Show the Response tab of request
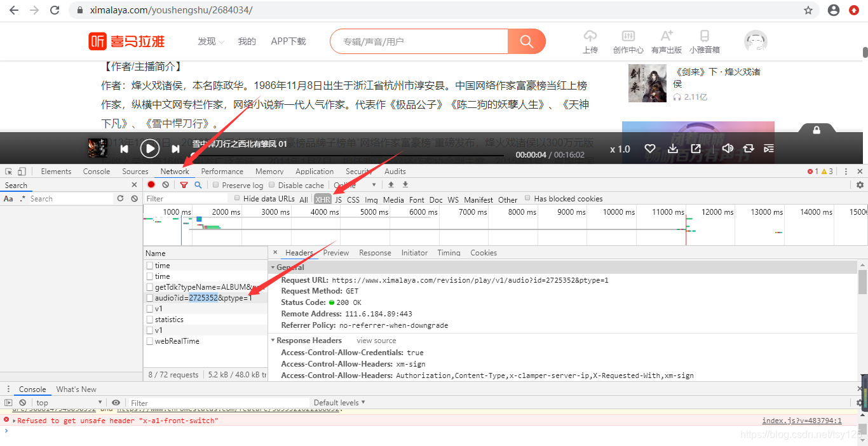Screen dimensions: 868x446 pos(375,253)
